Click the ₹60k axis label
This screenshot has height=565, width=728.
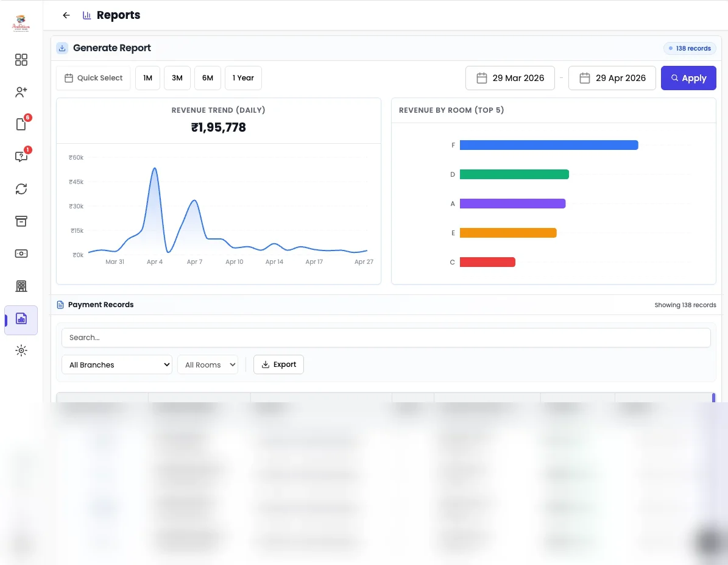[x=76, y=157]
